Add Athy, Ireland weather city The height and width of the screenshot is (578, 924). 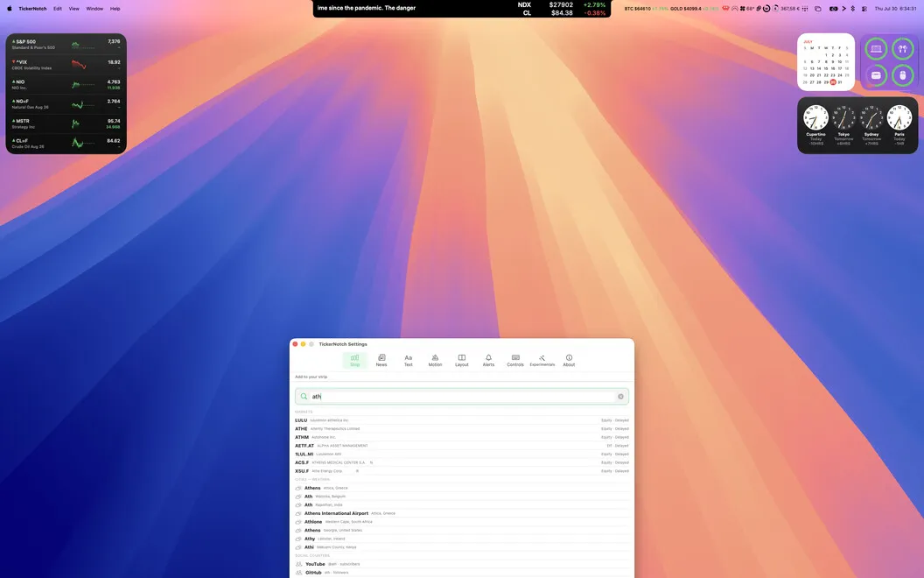(x=462, y=539)
